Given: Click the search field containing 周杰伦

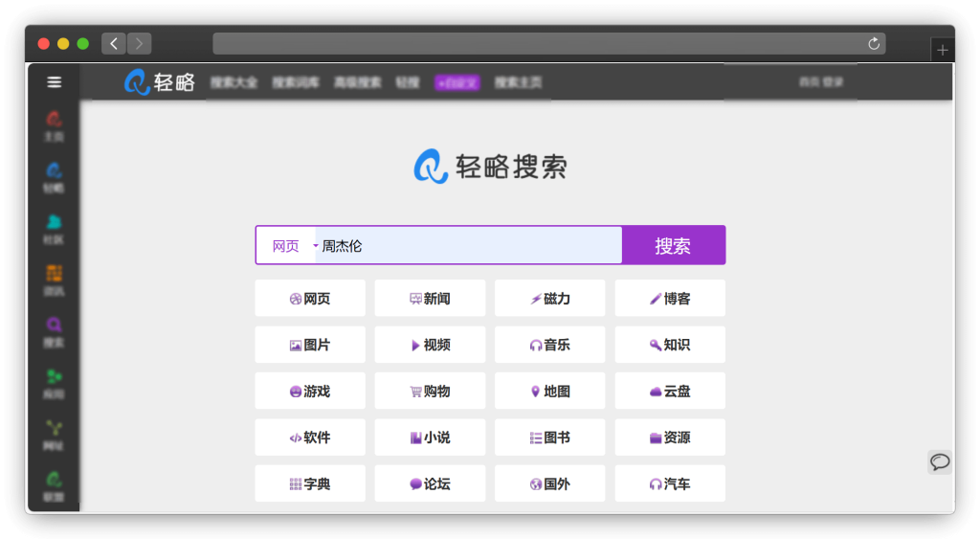Looking at the screenshot, I should pos(469,246).
